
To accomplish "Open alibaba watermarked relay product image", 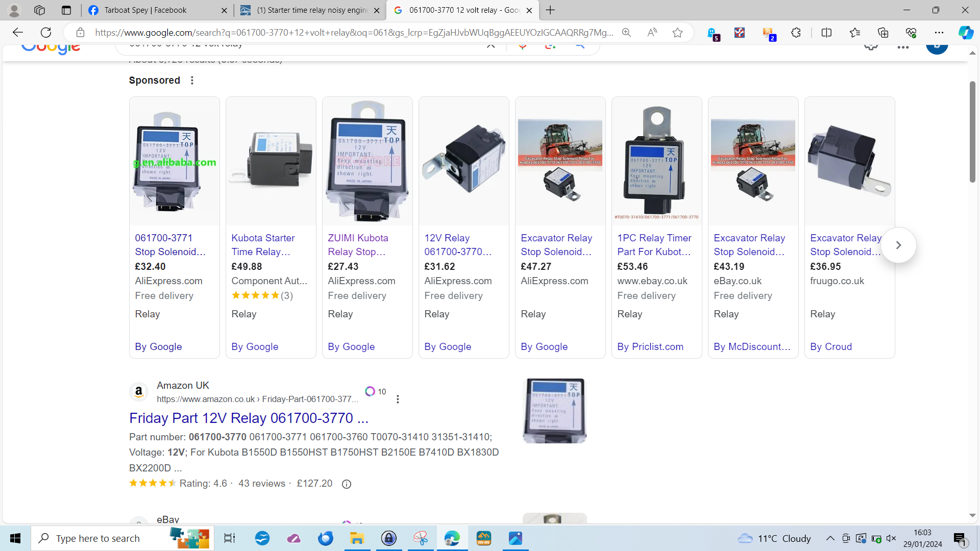I will (175, 161).
